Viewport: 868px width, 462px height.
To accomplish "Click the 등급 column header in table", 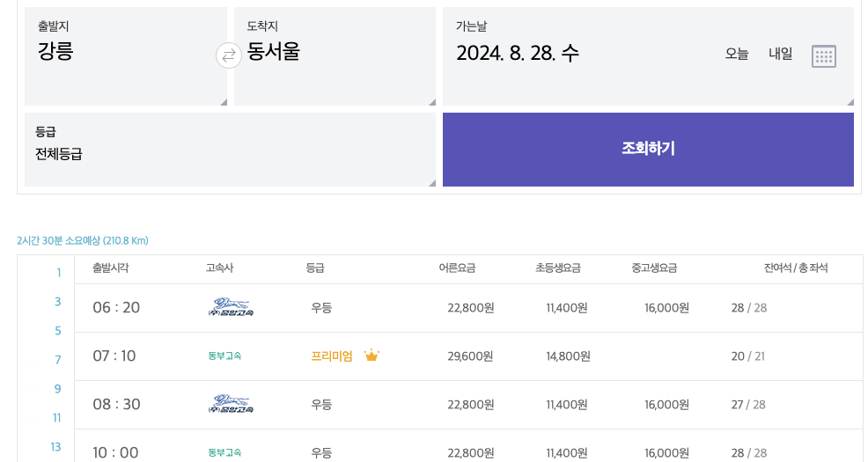I will point(315,268).
